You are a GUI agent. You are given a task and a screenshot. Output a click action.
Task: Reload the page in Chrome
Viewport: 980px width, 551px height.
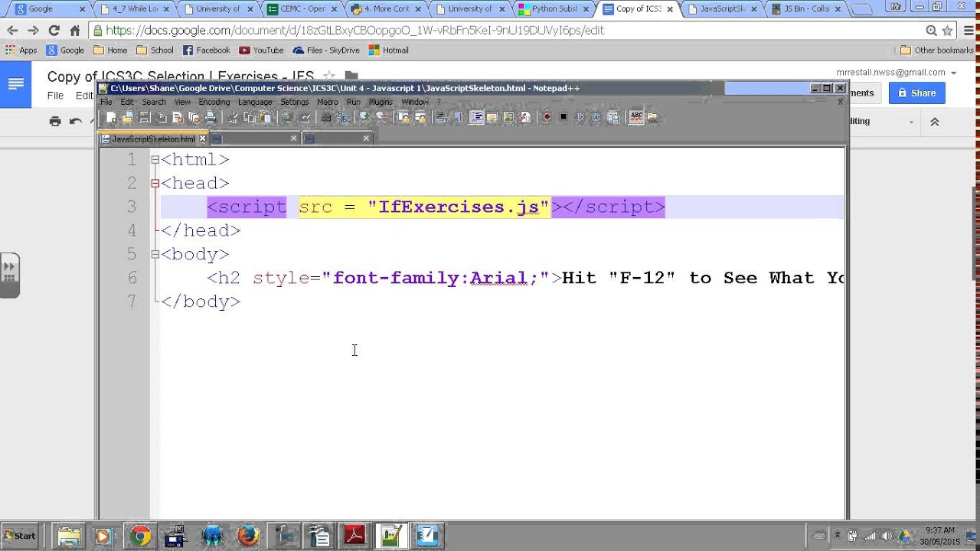[x=54, y=31]
